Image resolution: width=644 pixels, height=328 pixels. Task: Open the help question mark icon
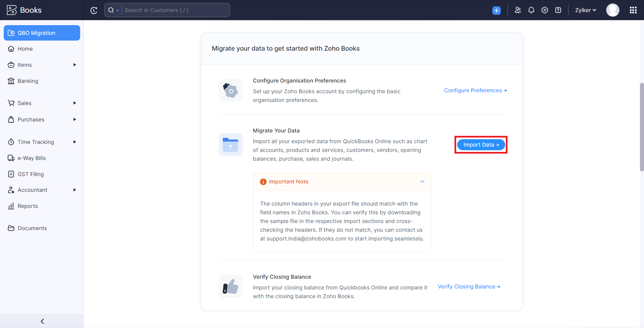pyautogui.click(x=558, y=10)
